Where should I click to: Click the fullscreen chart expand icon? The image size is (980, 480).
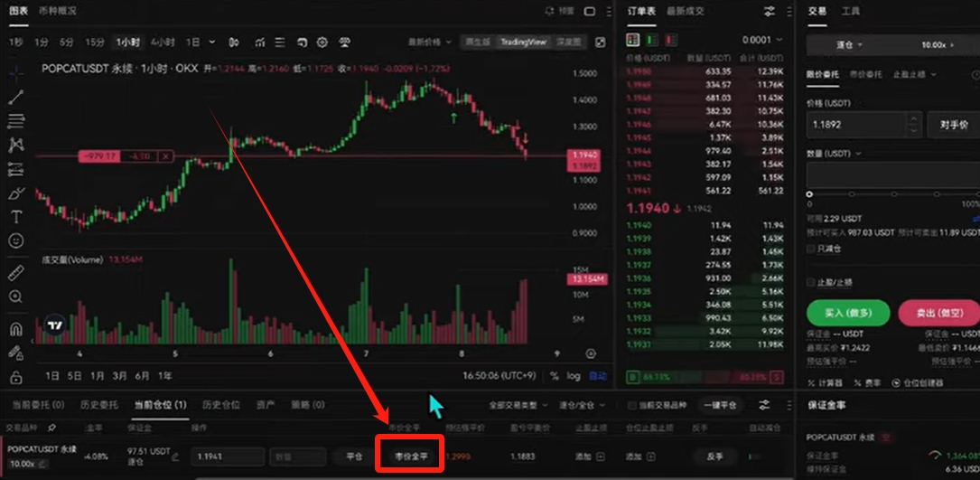(600, 42)
